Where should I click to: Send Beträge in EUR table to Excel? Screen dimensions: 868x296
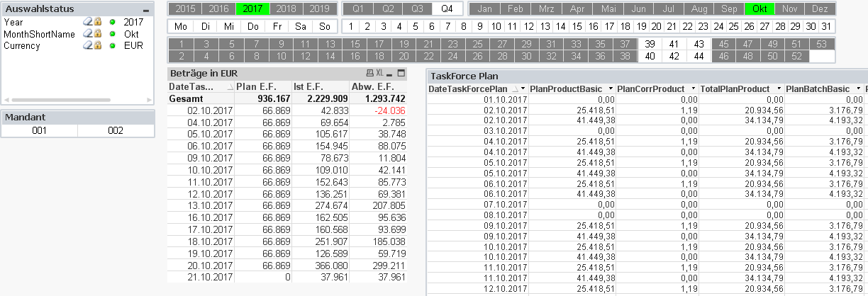click(379, 73)
